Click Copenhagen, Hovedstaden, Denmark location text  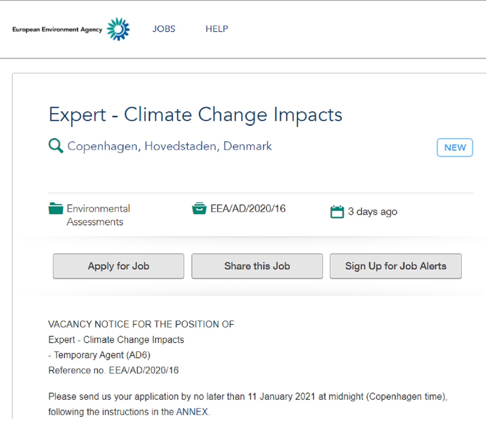[170, 146]
